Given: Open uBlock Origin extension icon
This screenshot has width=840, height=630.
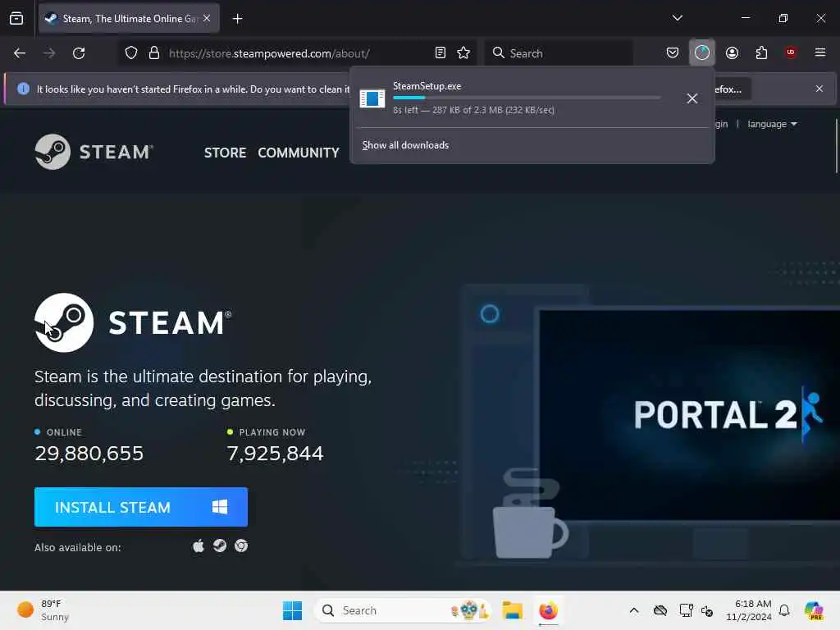Looking at the screenshot, I should pos(791,52).
